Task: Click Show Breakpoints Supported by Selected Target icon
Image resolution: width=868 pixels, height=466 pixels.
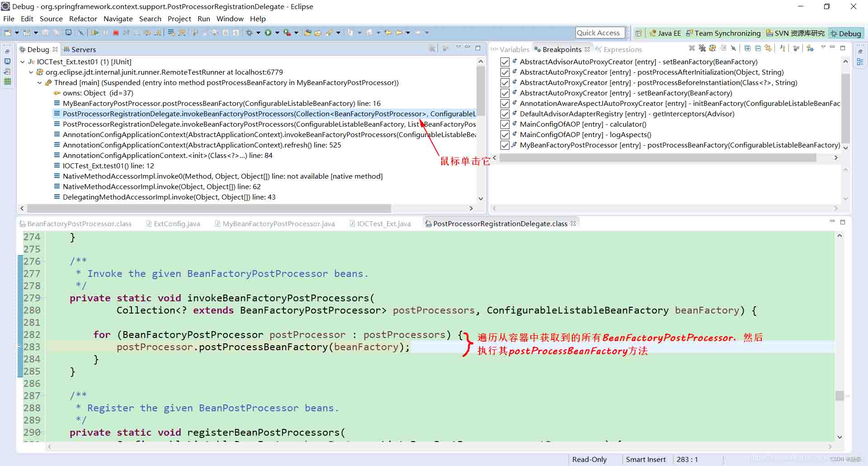Action: tap(712, 48)
